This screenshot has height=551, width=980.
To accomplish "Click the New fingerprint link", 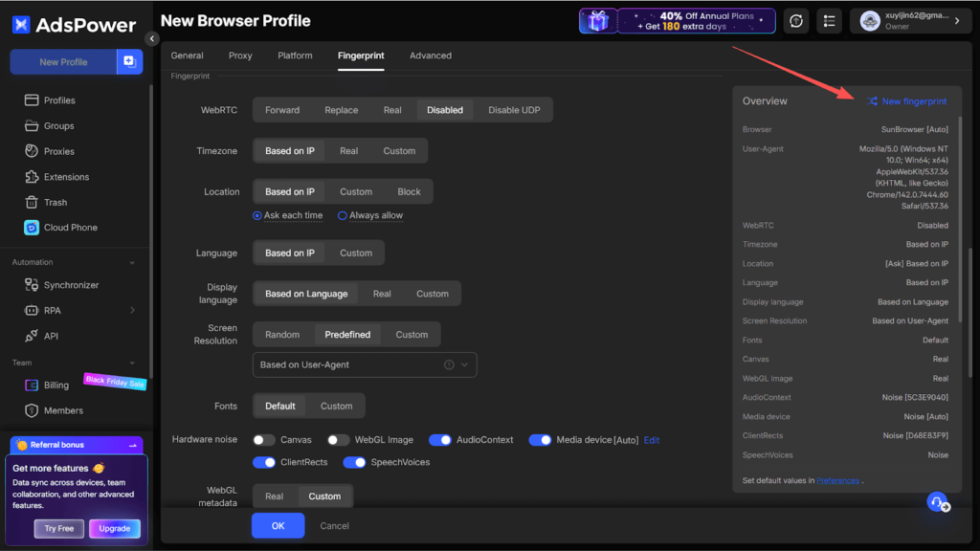I will click(907, 101).
